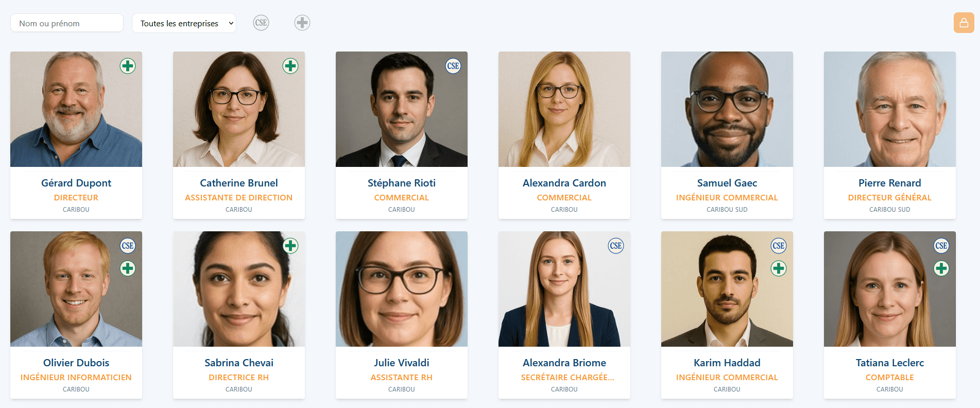Click the Karim Haddad name label
The height and width of the screenshot is (408, 980).
coord(727,363)
